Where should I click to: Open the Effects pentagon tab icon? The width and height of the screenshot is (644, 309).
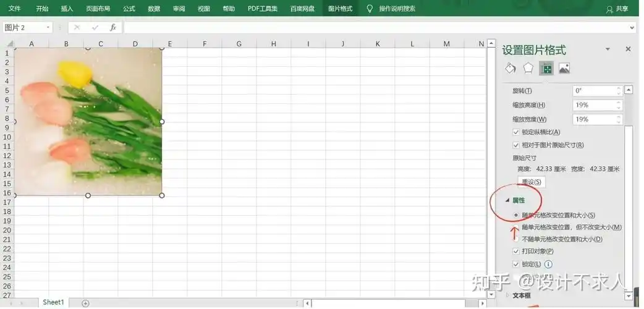(x=528, y=68)
